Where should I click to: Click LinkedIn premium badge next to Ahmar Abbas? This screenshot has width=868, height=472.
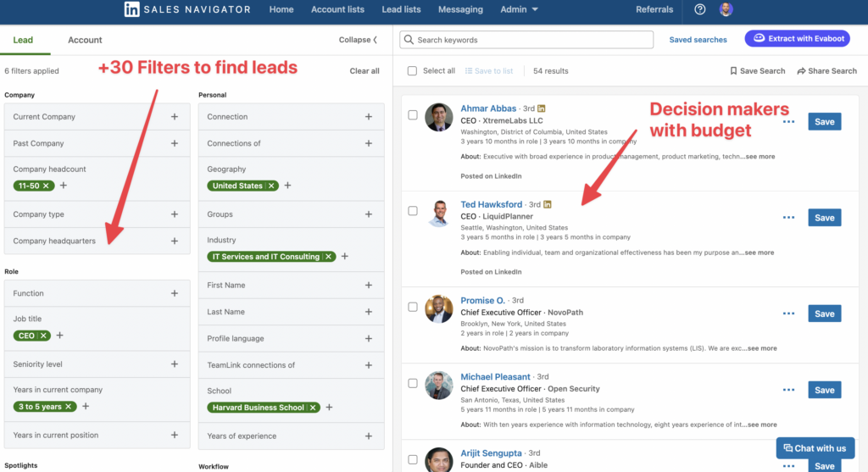click(542, 108)
